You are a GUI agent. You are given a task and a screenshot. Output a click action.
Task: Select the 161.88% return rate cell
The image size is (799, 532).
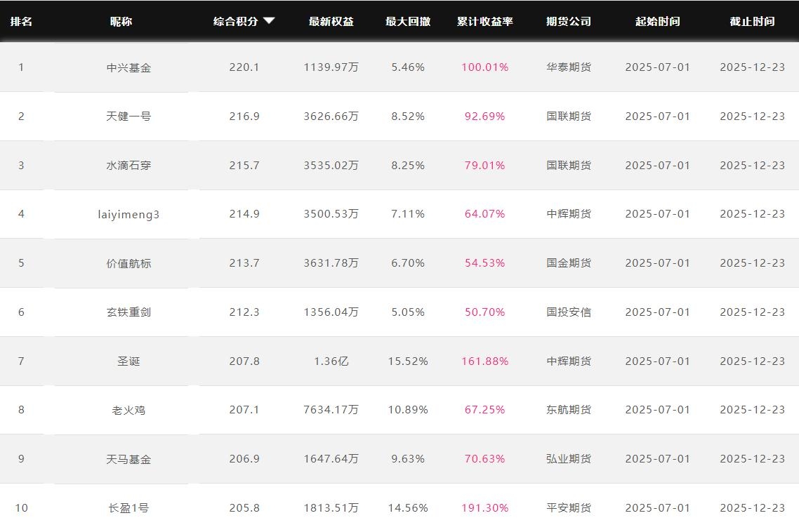coord(484,361)
